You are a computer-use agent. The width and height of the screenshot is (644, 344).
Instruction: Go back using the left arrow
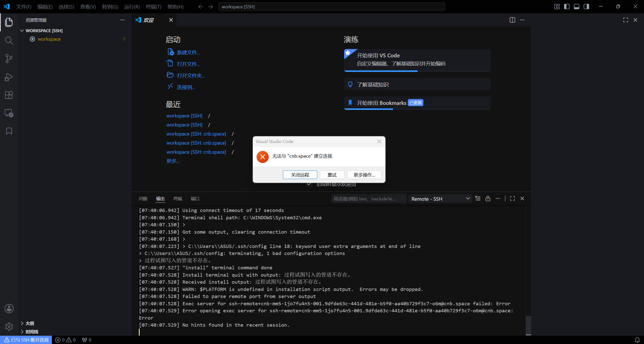[200, 7]
